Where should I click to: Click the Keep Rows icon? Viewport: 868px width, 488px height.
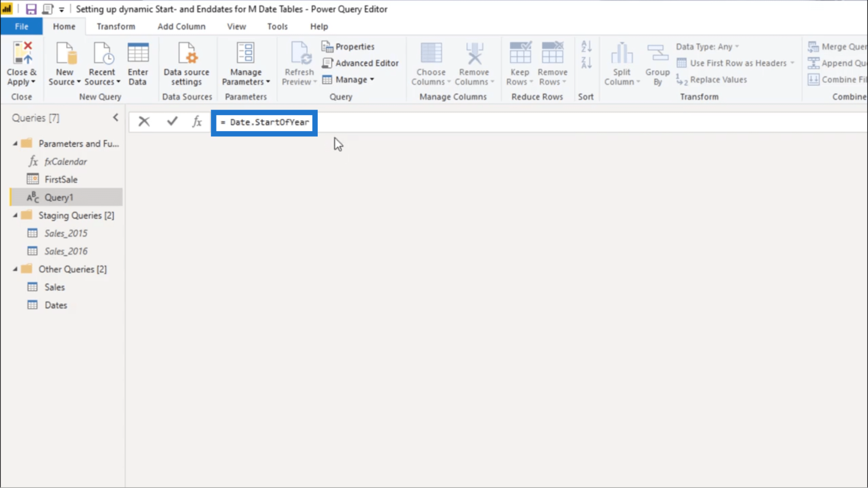coord(520,53)
